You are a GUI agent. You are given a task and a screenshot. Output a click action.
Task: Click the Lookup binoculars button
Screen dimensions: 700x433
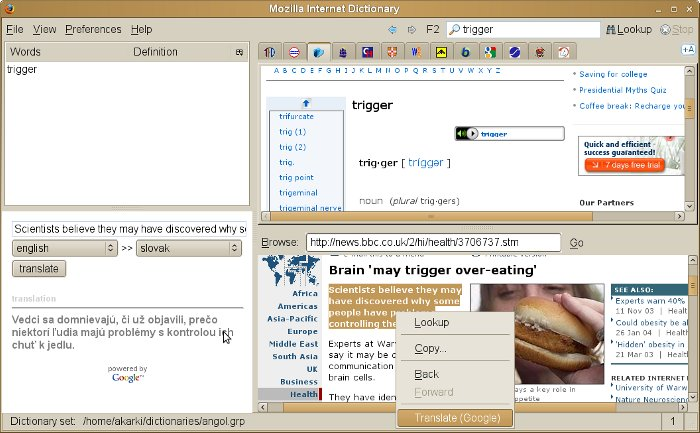tap(629, 29)
